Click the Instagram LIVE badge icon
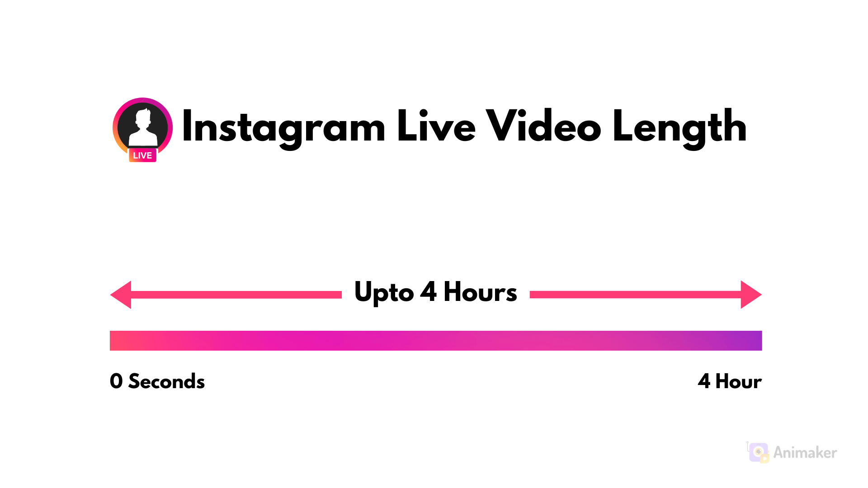Image resolution: width=868 pixels, height=488 pixels. (x=142, y=155)
